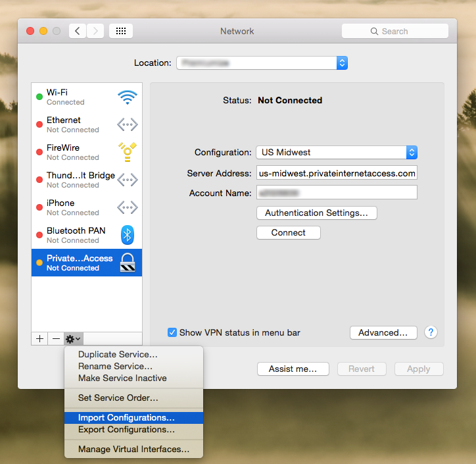
Task: Toggle Show VPN status in menu bar checkbox
Action: tap(172, 332)
